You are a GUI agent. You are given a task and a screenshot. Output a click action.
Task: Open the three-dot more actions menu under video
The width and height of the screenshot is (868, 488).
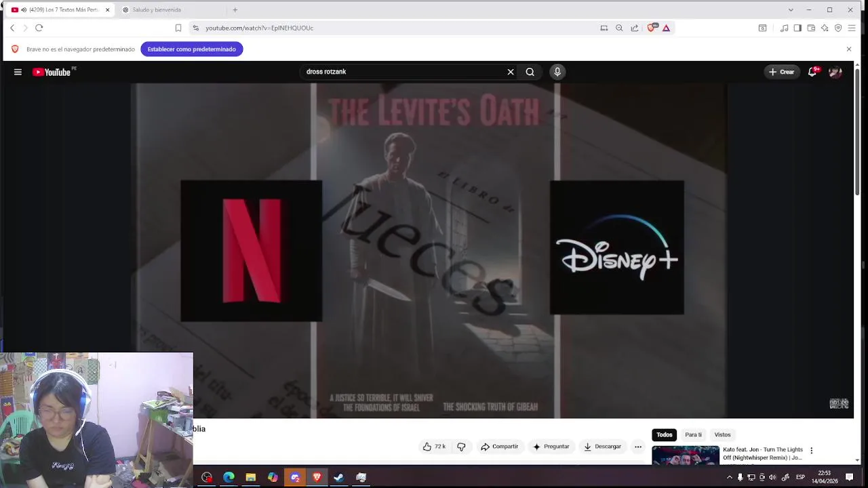(x=638, y=447)
